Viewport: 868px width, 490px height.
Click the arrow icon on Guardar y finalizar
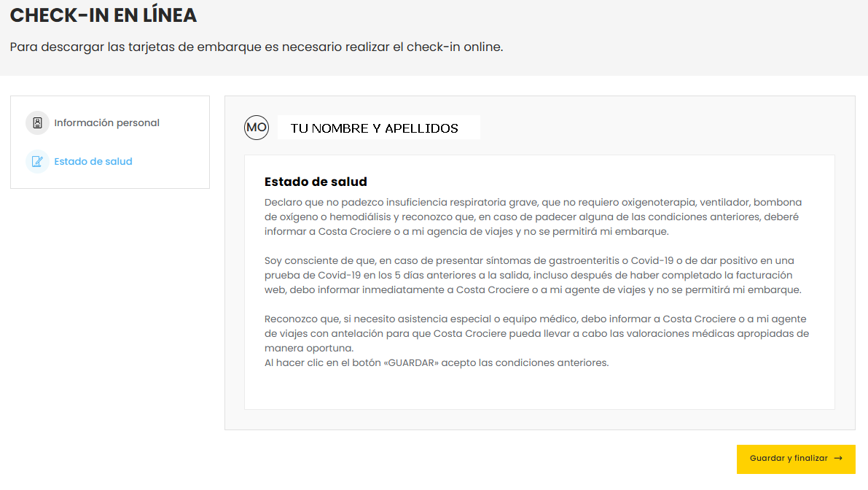coord(838,459)
